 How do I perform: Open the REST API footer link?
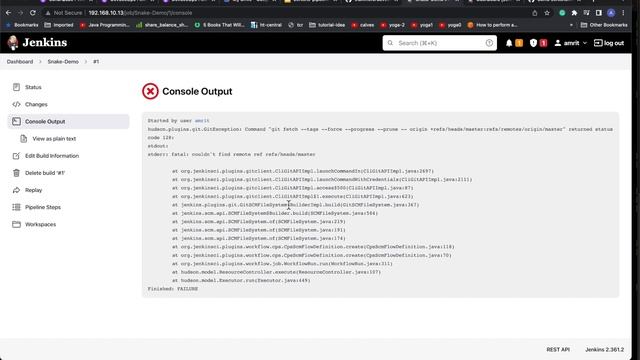(x=558, y=349)
